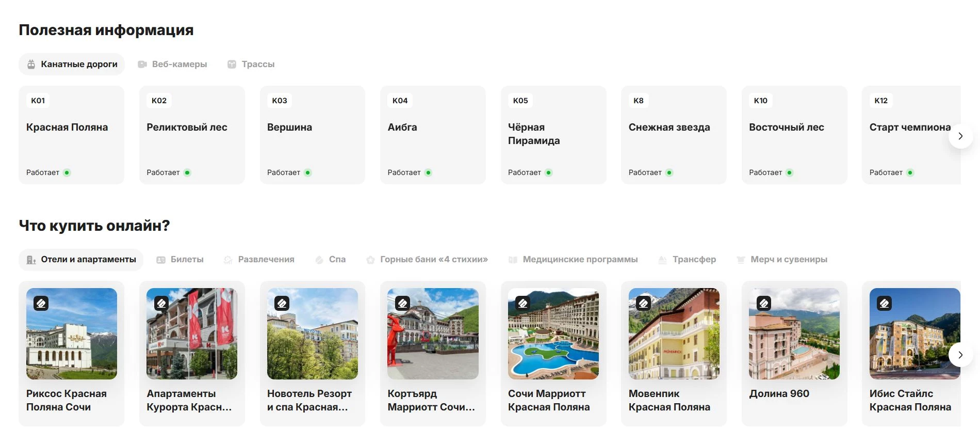Click the Мовенпик Красная Поляна photo

pyautogui.click(x=674, y=334)
